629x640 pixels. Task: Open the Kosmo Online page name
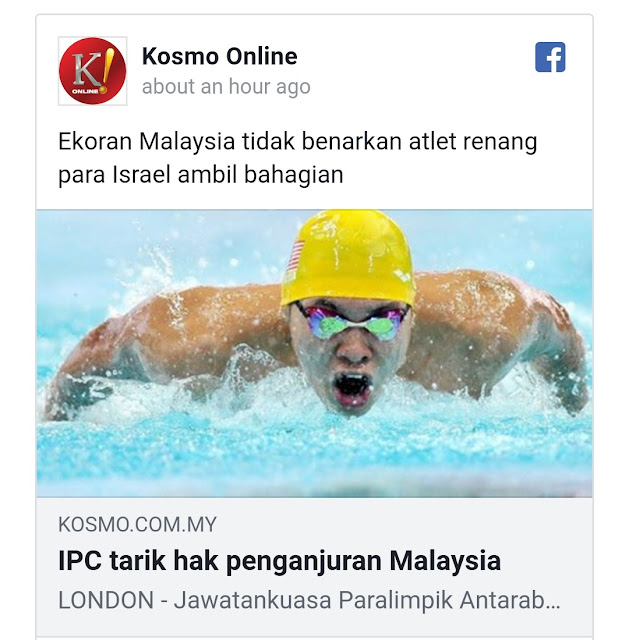[220, 56]
